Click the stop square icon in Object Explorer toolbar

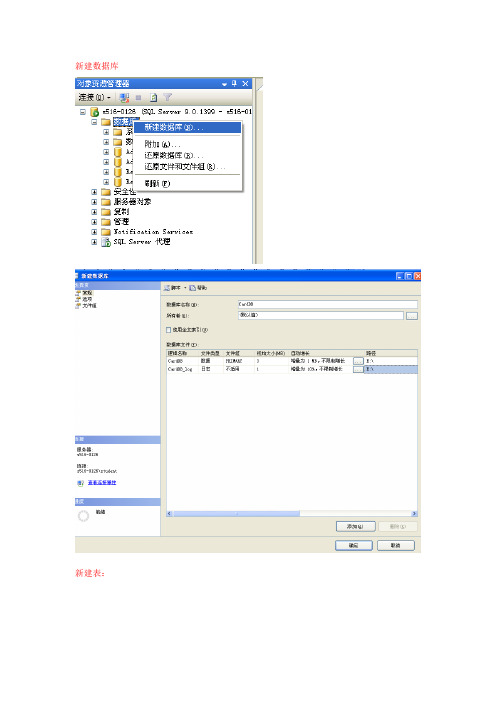(x=139, y=97)
